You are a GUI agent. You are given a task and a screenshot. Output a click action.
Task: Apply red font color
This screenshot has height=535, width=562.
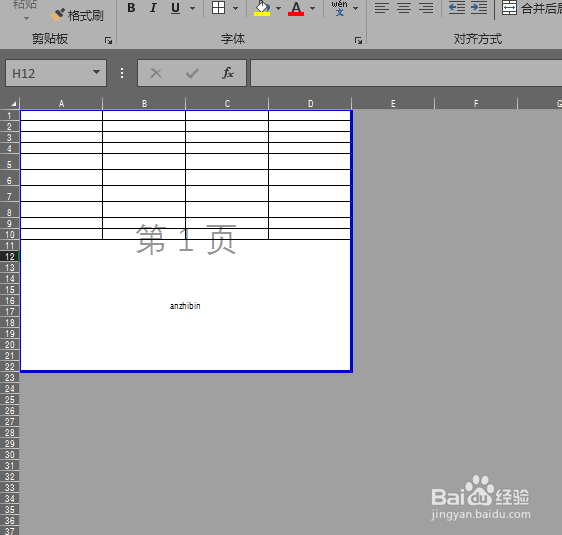[x=296, y=8]
